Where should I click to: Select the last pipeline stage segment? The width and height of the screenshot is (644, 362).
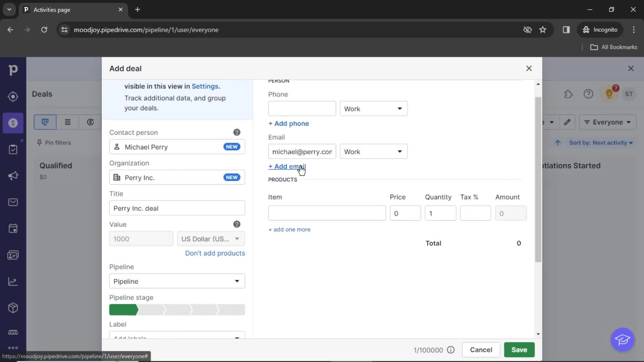click(x=231, y=310)
